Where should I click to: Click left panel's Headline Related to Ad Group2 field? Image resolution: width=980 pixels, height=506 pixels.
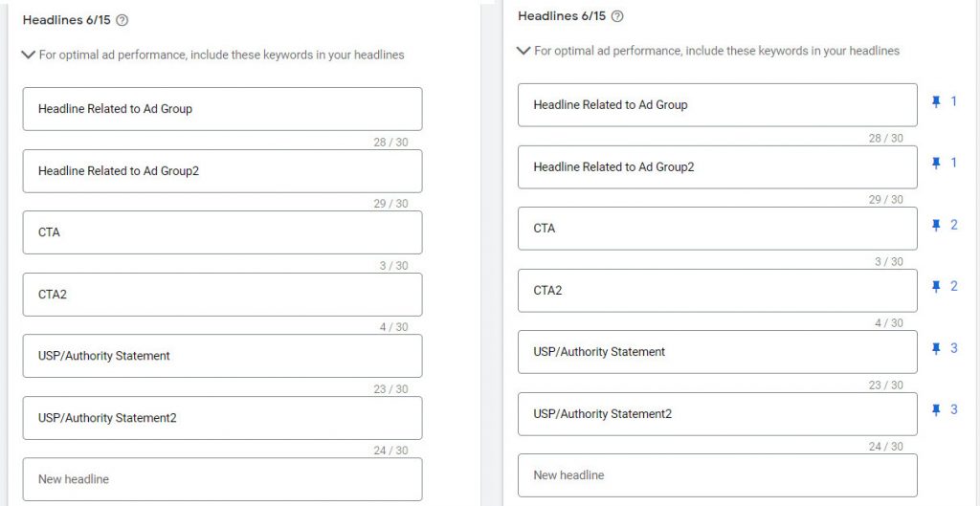222,171
